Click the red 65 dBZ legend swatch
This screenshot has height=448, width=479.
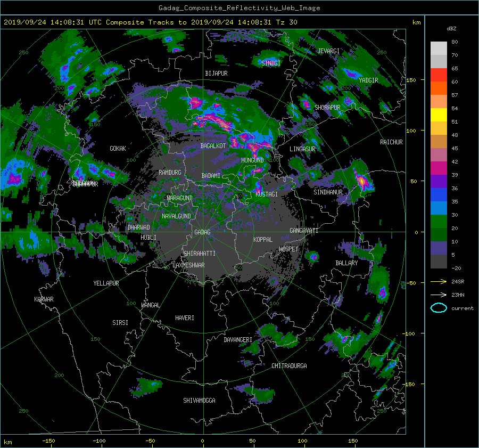point(439,75)
